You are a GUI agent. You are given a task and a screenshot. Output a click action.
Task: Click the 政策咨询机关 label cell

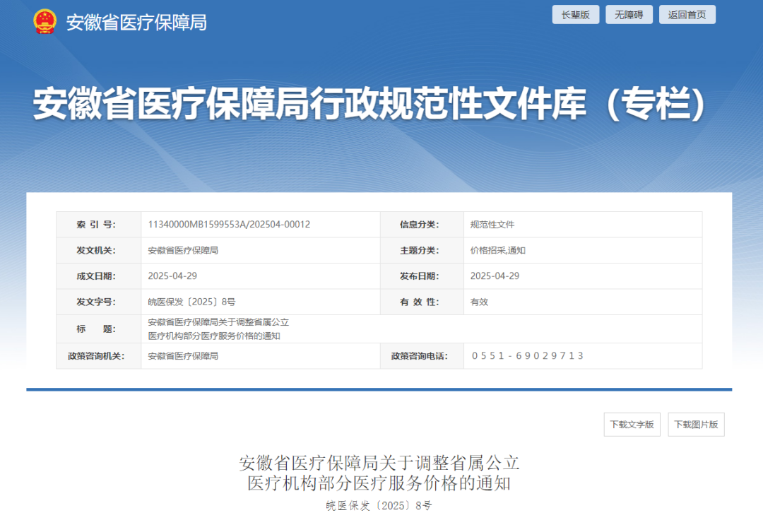(99, 356)
